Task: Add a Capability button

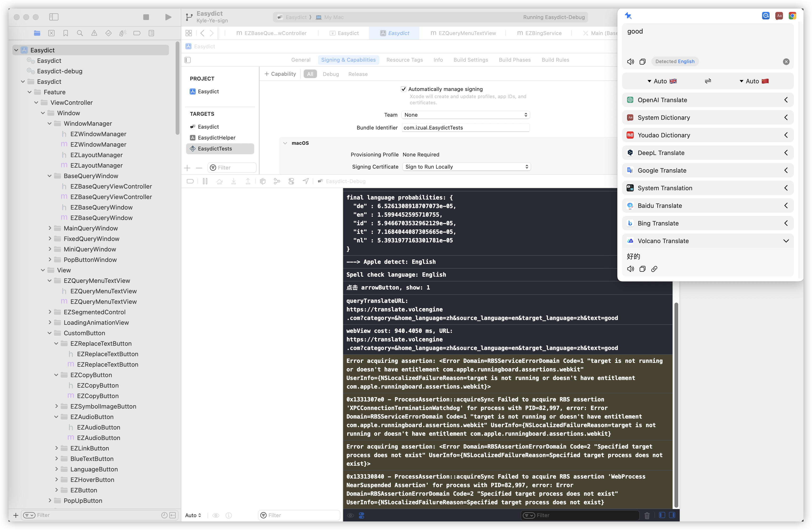Action: (x=280, y=74)
